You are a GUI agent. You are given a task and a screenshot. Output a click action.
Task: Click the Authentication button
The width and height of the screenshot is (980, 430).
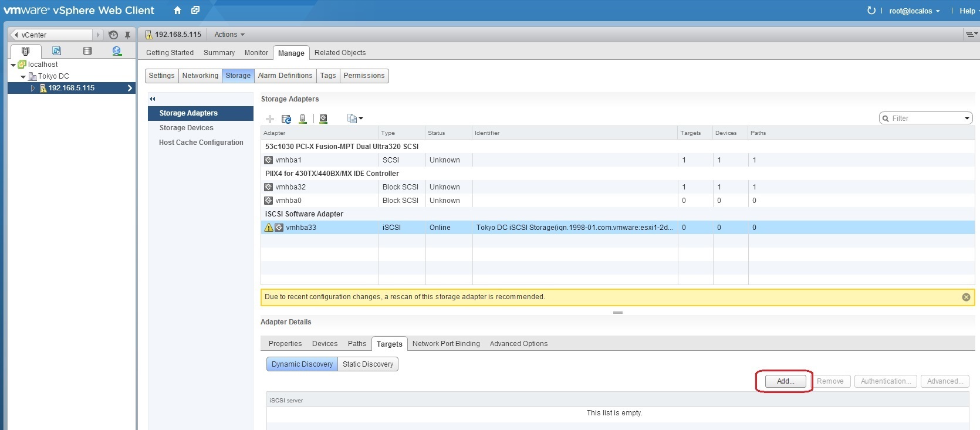click(x=886, y=381)
